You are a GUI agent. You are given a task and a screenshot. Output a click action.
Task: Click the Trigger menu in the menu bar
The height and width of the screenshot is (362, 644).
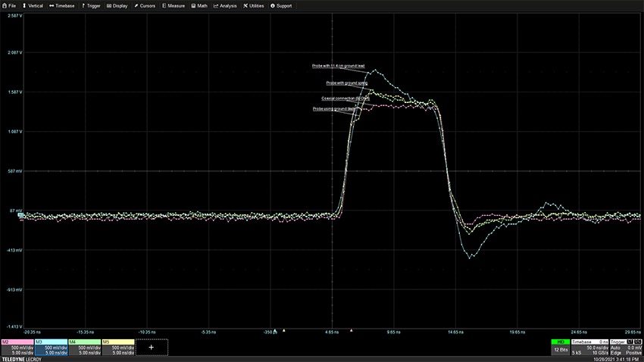click(91, 5)
